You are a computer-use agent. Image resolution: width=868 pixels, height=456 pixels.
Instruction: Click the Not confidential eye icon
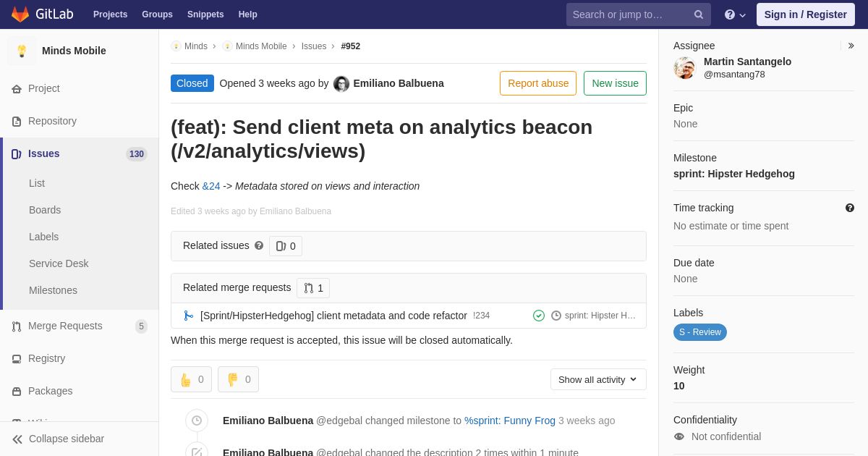(678, 436)
